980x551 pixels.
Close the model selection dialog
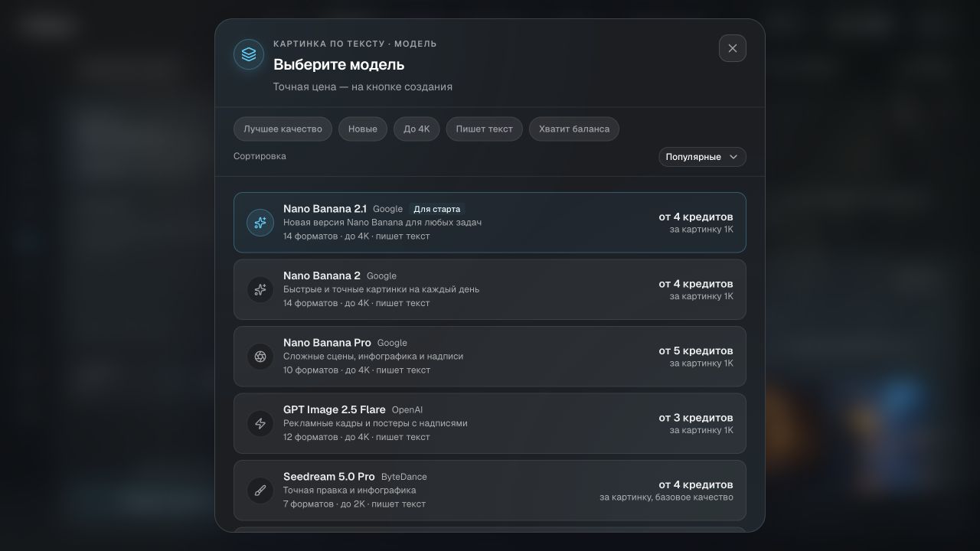tap(733, 48)
